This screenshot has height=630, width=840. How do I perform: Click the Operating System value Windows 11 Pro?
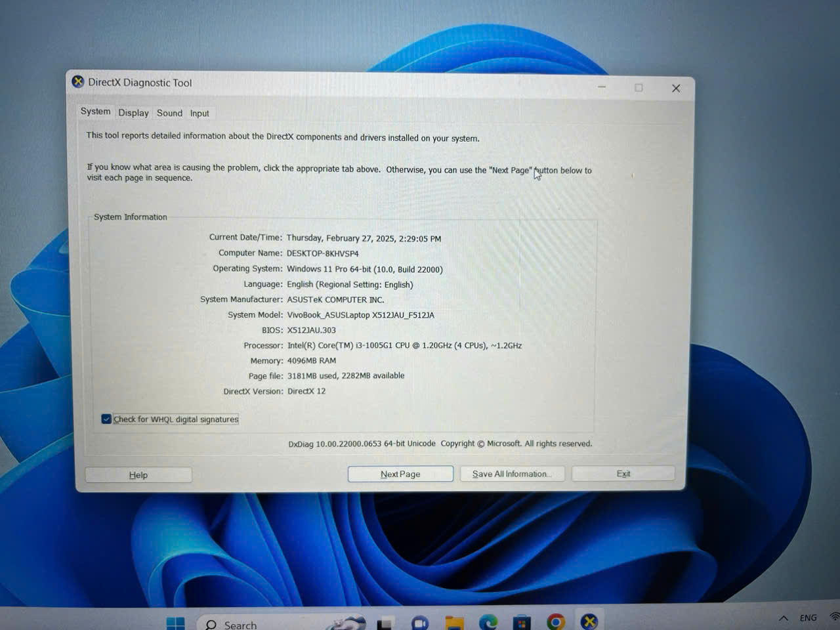coord(365,269)
